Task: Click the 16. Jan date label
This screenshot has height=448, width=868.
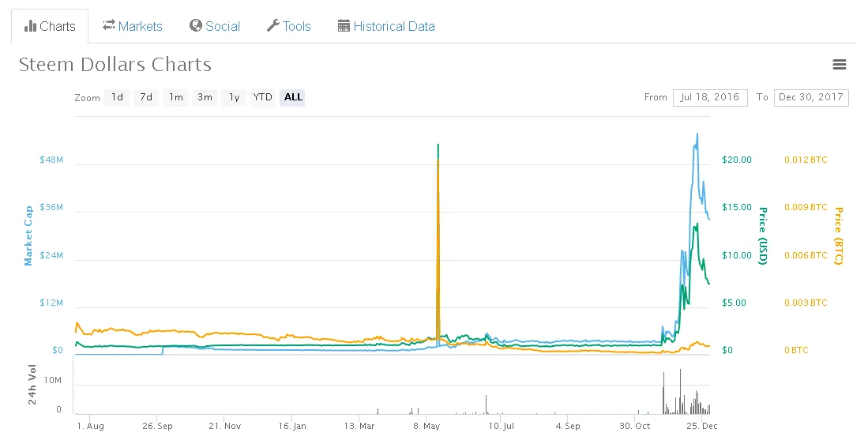Action: [291, 426]
